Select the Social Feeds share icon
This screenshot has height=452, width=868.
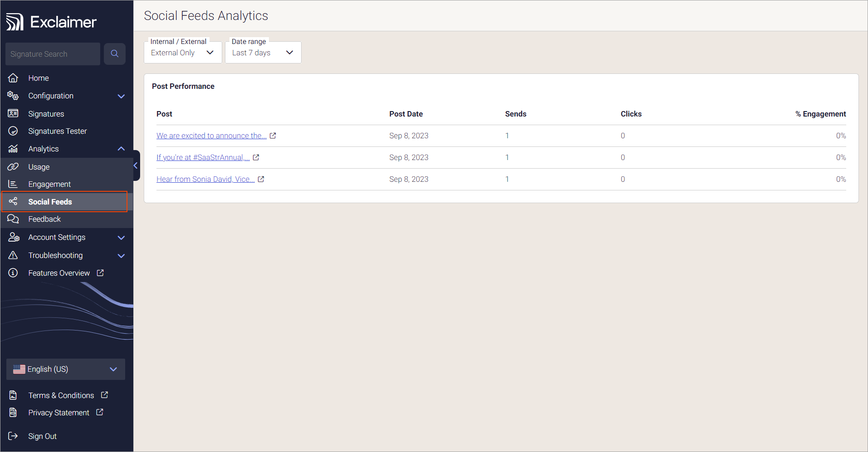click(x=13, y=201)
